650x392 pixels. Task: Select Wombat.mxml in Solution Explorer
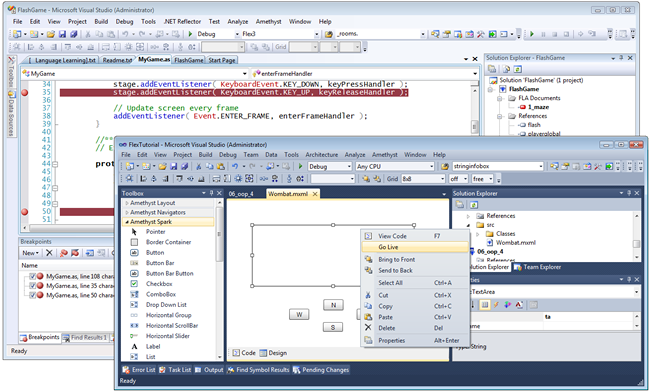click(515, 243)
